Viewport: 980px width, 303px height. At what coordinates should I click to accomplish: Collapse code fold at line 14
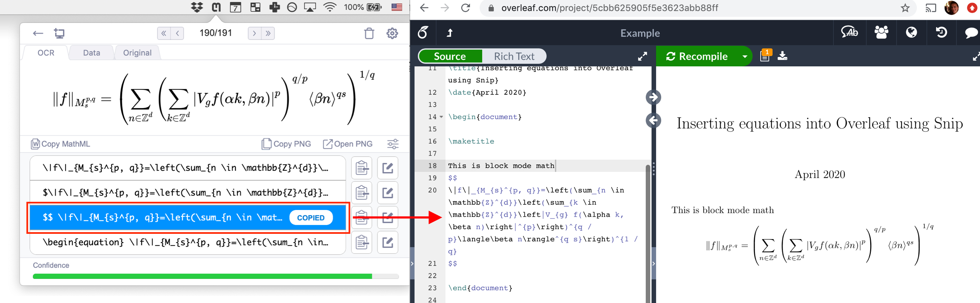(x=441, y=117)
